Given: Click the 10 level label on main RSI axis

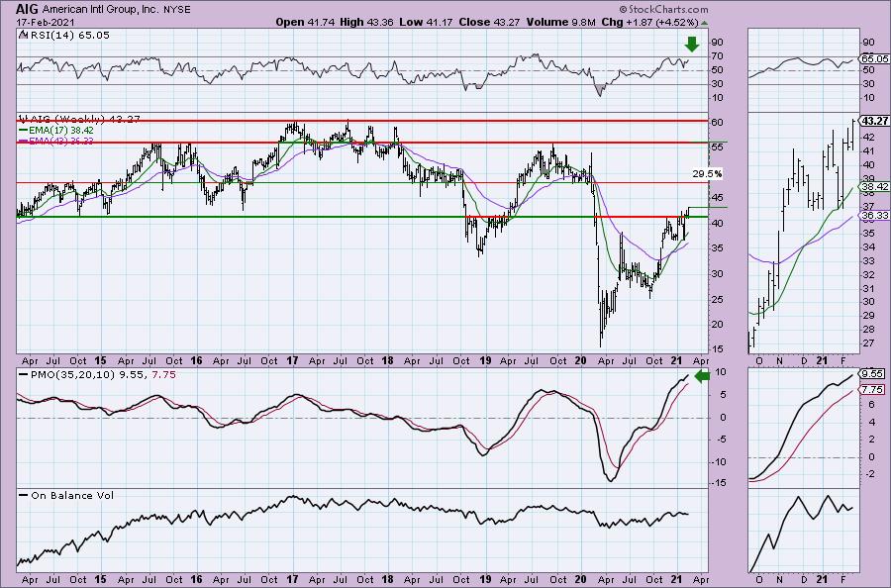Looking at the screenshot, I should click(x=717, y=98).
